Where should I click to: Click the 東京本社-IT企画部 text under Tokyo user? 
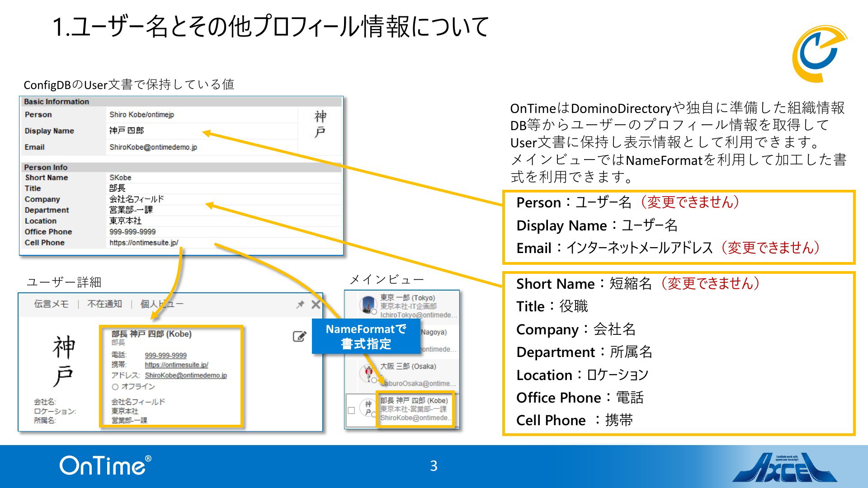[x=408, y=306]
